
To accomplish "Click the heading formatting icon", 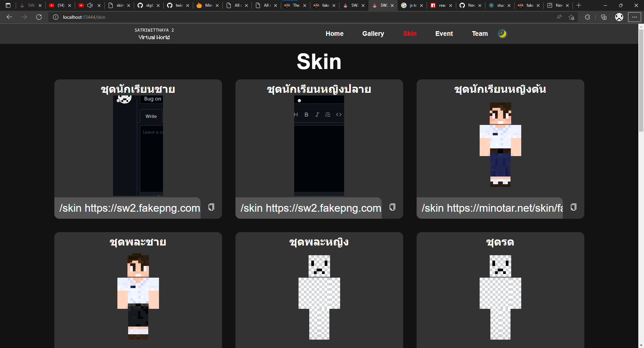I will [x=296, y=114].
